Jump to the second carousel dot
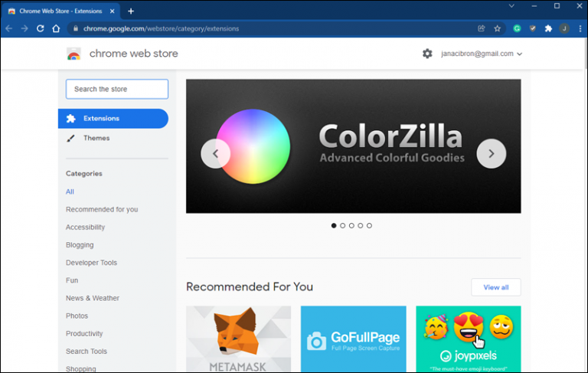Viewport: 588px width, 373px height. coord(342,225)
